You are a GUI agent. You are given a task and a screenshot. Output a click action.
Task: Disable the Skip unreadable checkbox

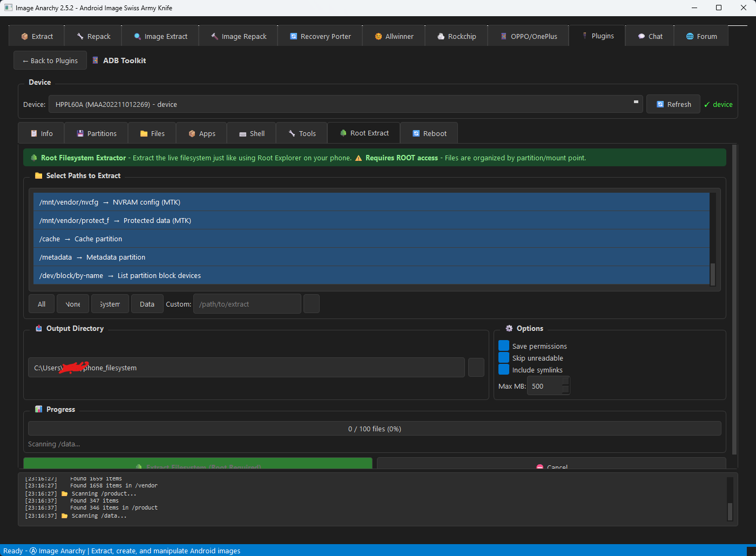tap(503, 357)
